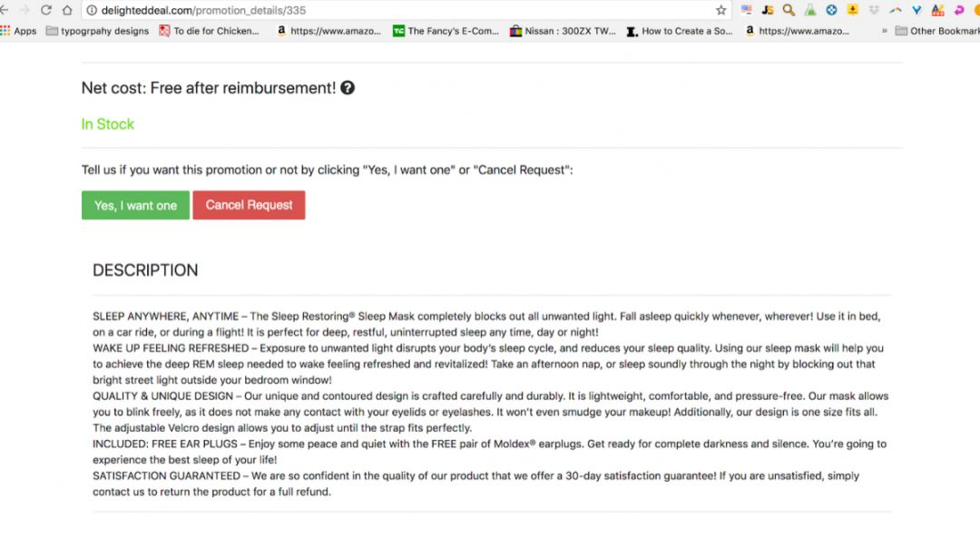The height and width of the screenshot is (538, 980).
Task: Open the question mark help icon near Net cost
Action: tap(348, 88)
